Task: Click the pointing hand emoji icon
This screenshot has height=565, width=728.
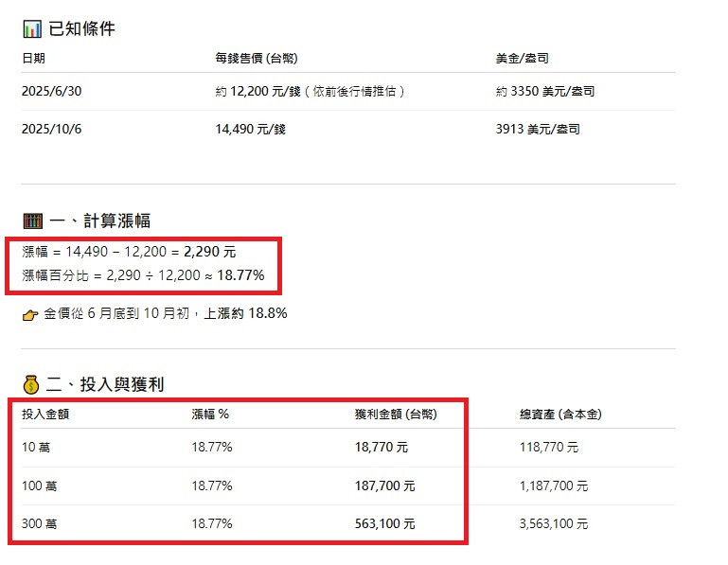Action: (30, 313)
